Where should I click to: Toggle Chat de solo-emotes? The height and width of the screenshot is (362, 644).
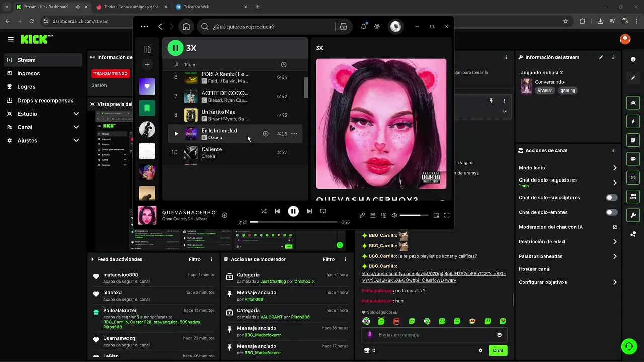pos(612,212)
